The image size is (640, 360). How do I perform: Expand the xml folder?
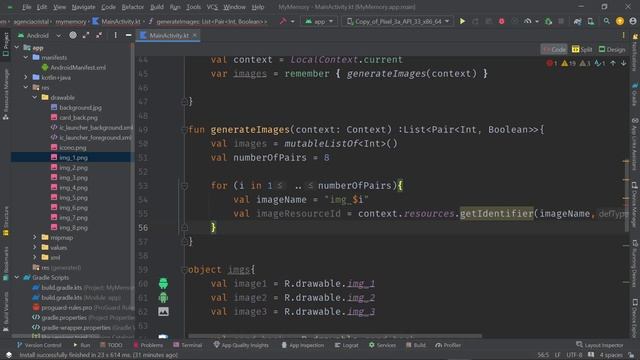pos(35,257)
